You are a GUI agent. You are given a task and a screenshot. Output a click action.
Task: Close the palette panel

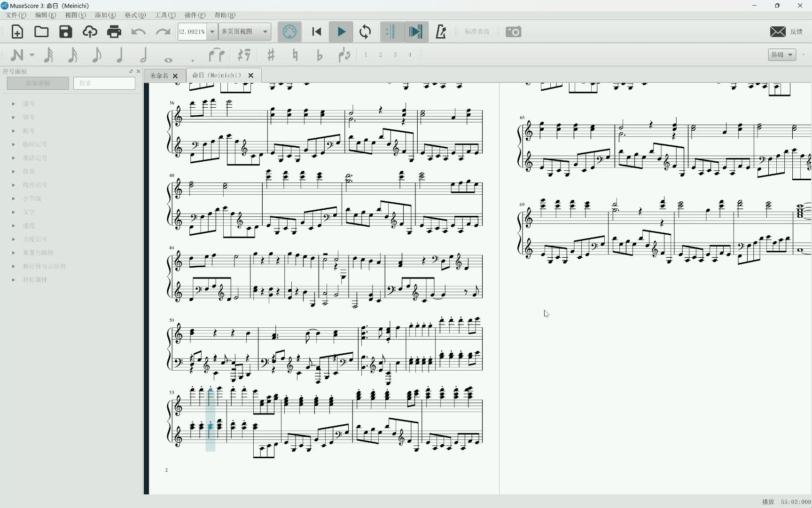coord(138,71)
